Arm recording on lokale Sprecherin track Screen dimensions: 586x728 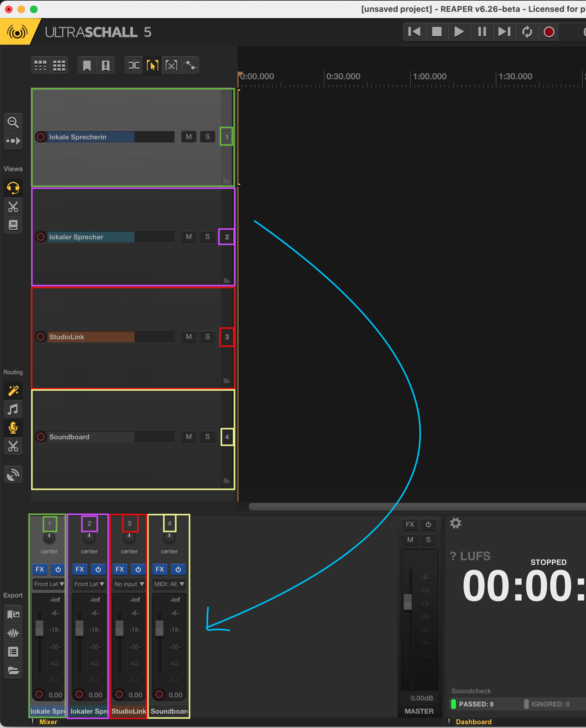[41, 137]
